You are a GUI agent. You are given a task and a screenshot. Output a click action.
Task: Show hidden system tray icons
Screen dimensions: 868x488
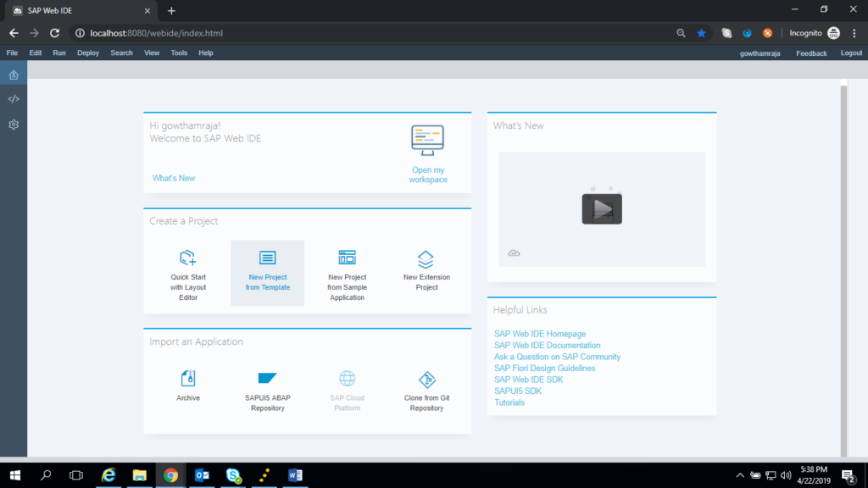coord(740,475)
